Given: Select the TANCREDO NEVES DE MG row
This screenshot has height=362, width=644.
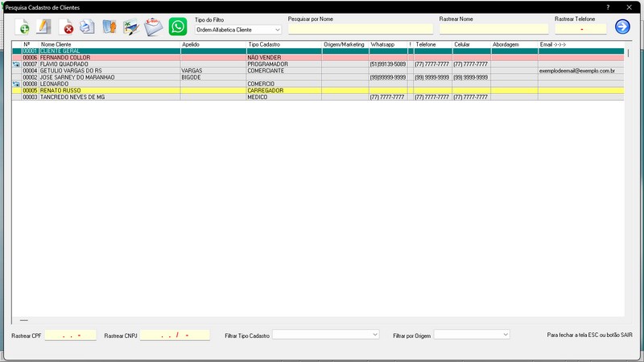Looking at the screenshot, I should (x=318, y=97).
